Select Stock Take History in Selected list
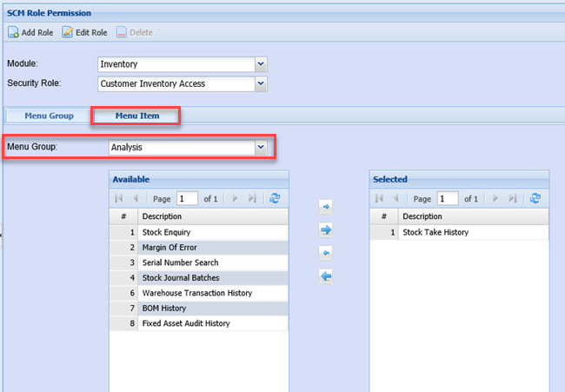Screen dimensions: 565x392 (435, 232)
